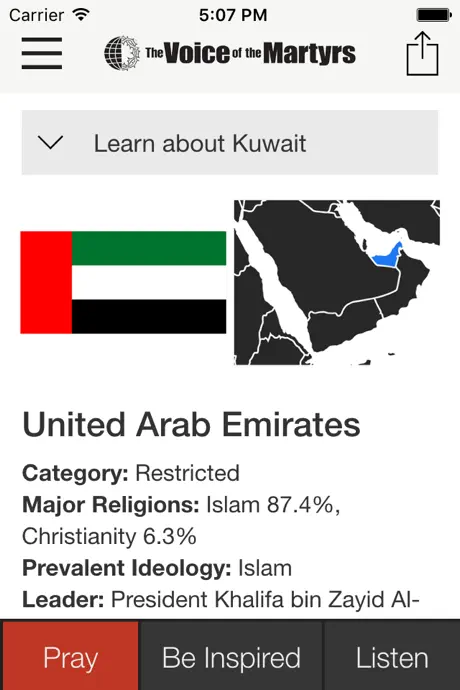Switch to the Pray tab
This screenshot has height=690, width=460.
click(70, 656)
